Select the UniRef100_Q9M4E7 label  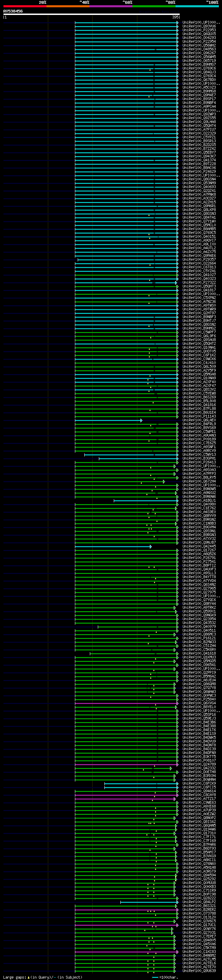(x=199, y=95)
